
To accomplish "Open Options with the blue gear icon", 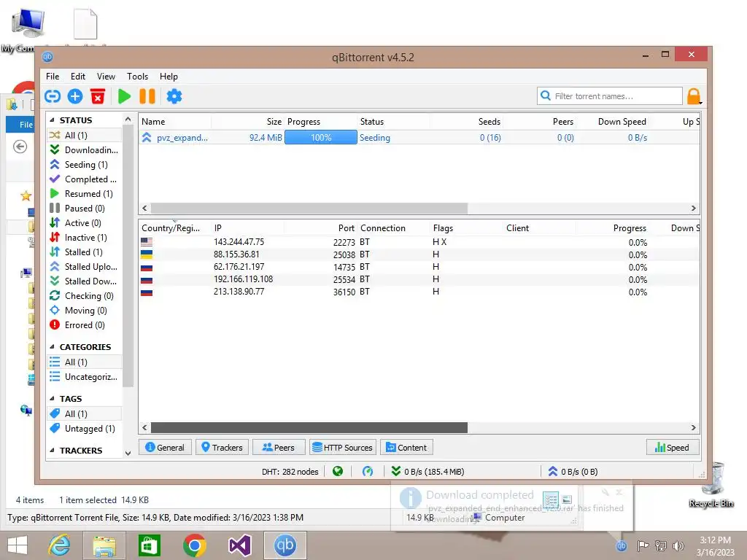I will (174, 96).
